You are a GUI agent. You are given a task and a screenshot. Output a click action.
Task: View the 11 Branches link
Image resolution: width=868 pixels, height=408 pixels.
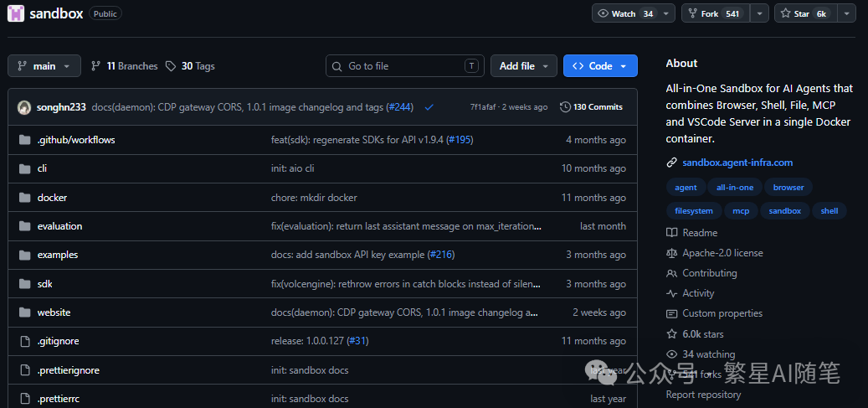125,66
